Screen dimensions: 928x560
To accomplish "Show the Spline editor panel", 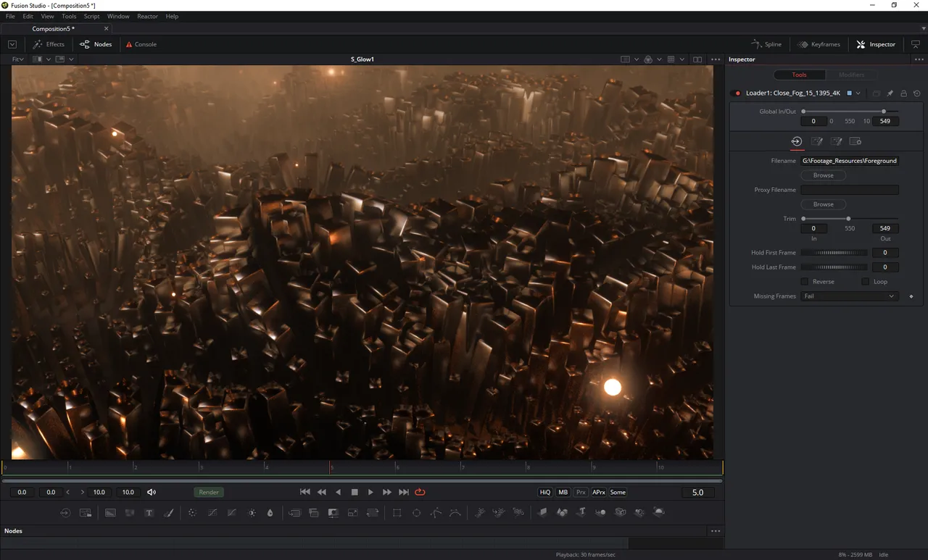I will (x=766, y=44).
